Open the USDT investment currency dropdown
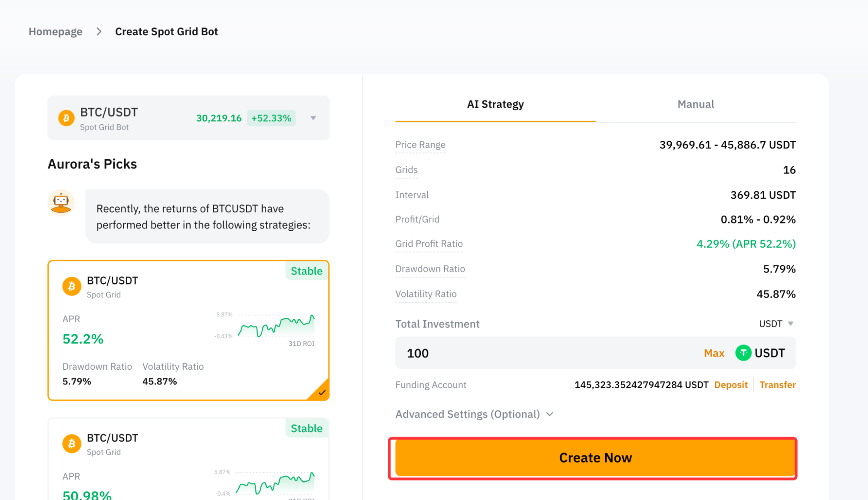The height and width of the screenshot is (500, 868). [x=776, y=324]
